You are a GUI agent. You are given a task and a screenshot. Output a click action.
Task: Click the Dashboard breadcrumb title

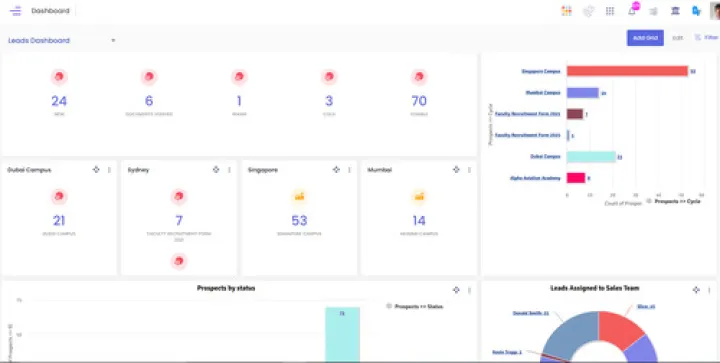click(x=51, y=11)
